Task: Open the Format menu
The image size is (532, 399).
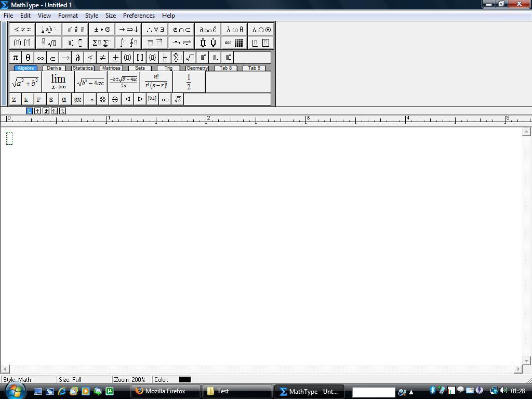Action: click(x=68, y=16)
